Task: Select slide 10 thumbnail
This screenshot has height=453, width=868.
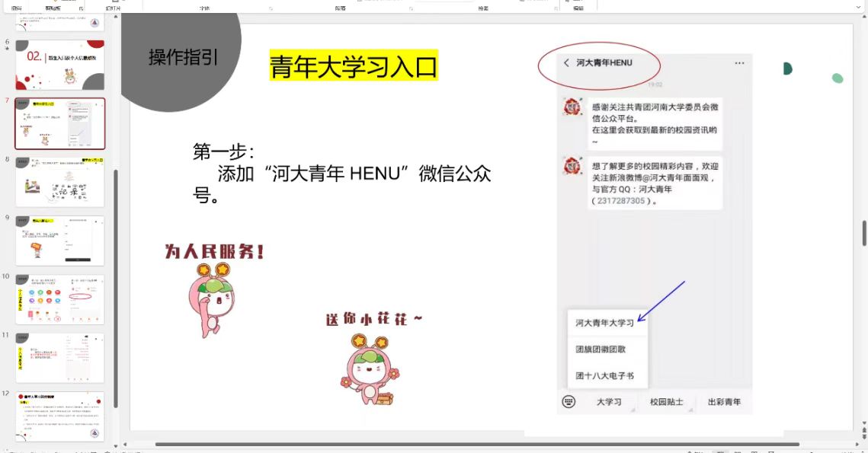Action: 59,299
